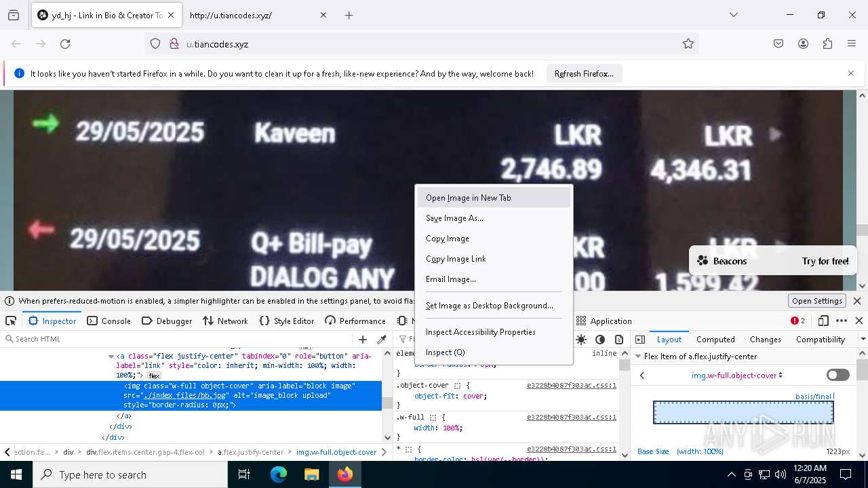Reload the current page
This screenshot has height=488, width=868.
65,44
